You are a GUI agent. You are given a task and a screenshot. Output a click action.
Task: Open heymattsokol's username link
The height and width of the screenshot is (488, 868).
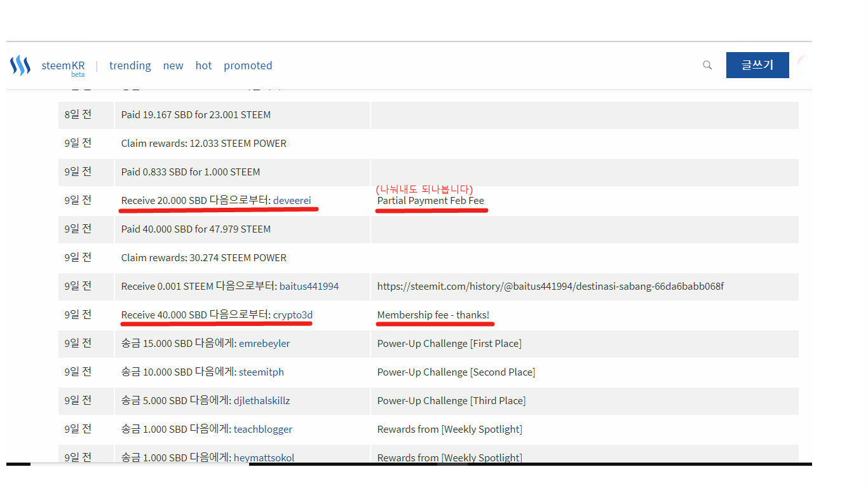coord(263,457)
